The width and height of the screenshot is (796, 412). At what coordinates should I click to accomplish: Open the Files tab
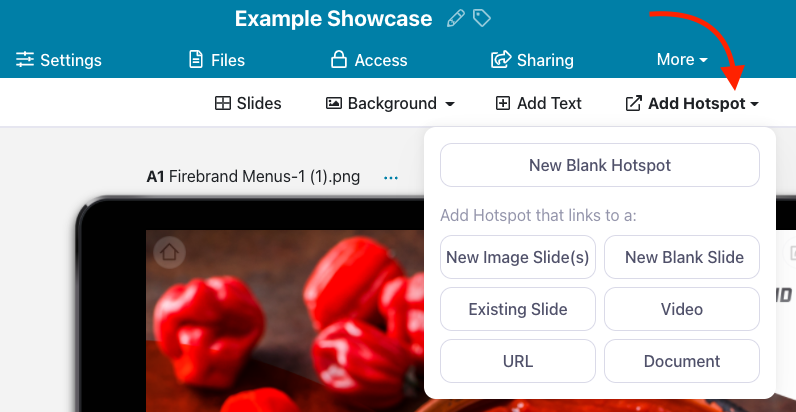(217, 60)
